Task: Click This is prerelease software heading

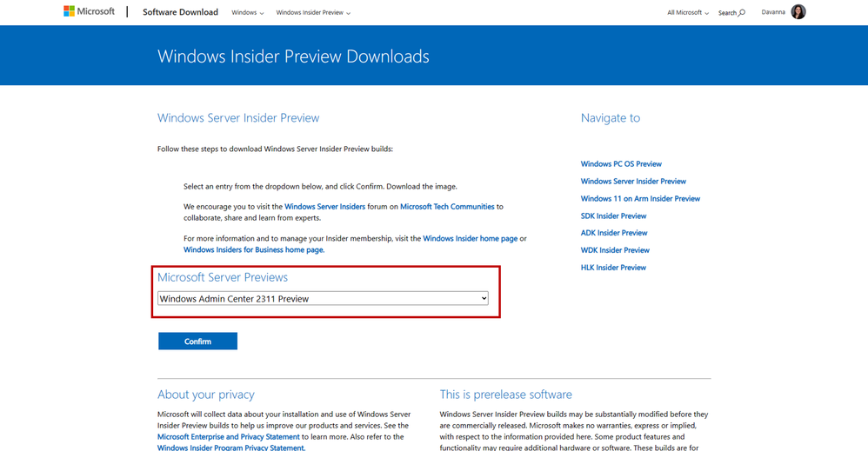Action: [506, 395]
